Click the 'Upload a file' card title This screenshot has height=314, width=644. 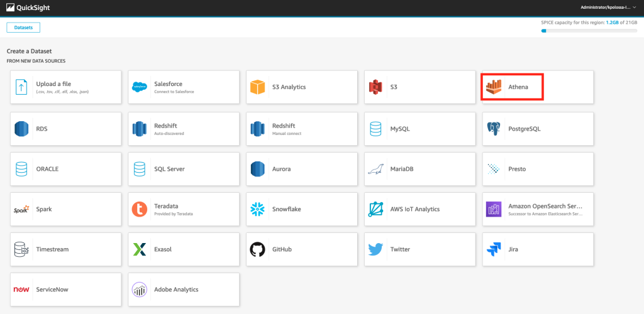pos(53,84)
